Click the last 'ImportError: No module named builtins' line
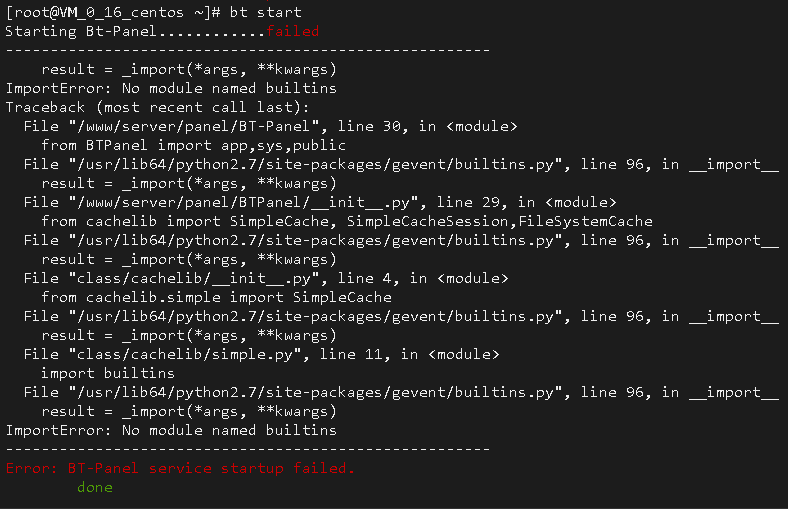This screenshot has height=509, width=788. 171,430
